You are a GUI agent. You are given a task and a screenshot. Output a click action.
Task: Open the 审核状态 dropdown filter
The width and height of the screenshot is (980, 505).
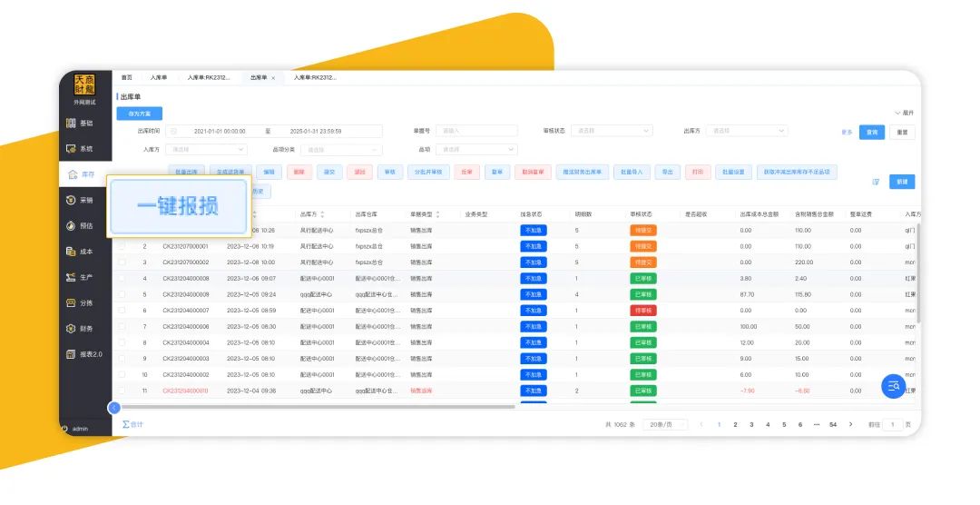(612, 131)
